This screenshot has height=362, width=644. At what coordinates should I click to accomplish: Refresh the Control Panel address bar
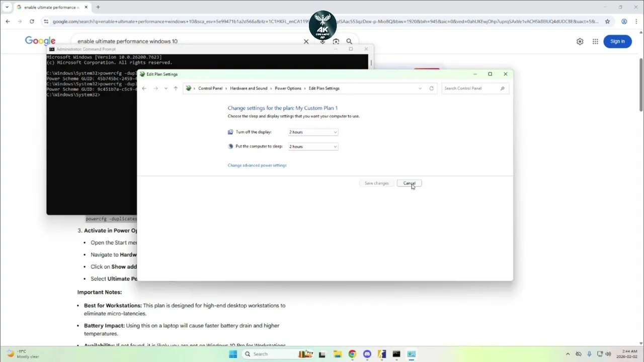click(x=431, y=88)
